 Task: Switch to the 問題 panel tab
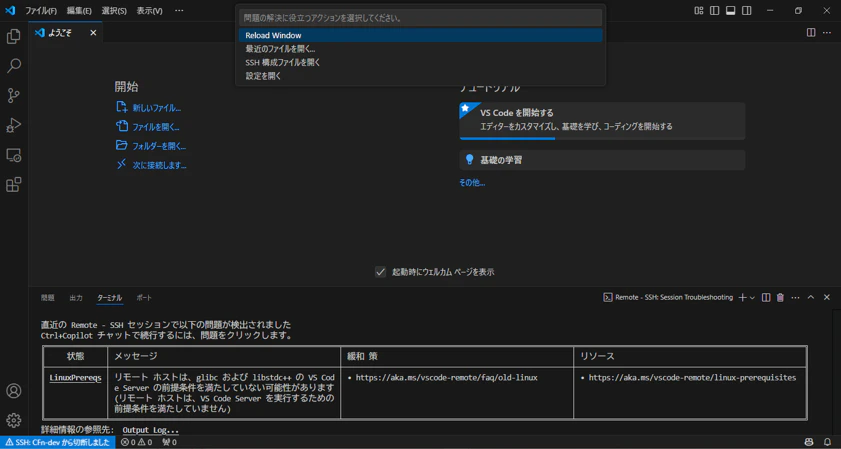click(48, 297)
